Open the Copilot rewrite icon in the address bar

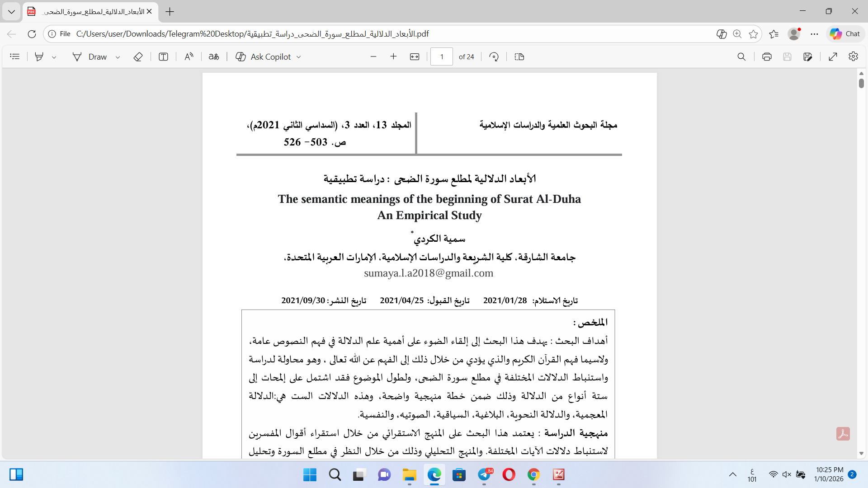[722, 34]
